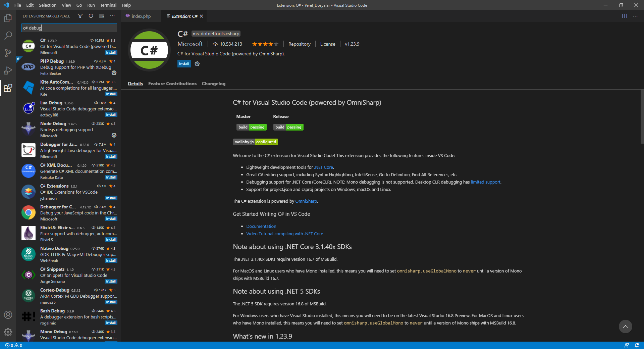Click the C# extension large logo
Viewport: 644px width, 349px height.
coord(149,50)
